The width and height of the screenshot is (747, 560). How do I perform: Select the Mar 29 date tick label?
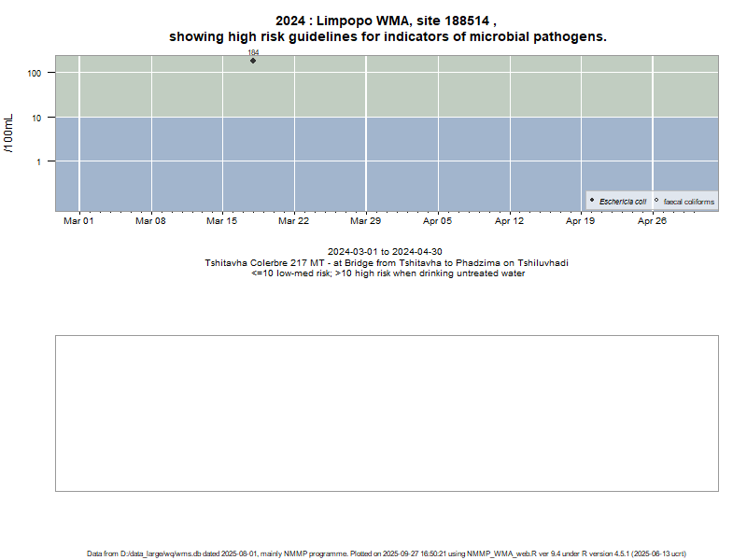[365, 221]
